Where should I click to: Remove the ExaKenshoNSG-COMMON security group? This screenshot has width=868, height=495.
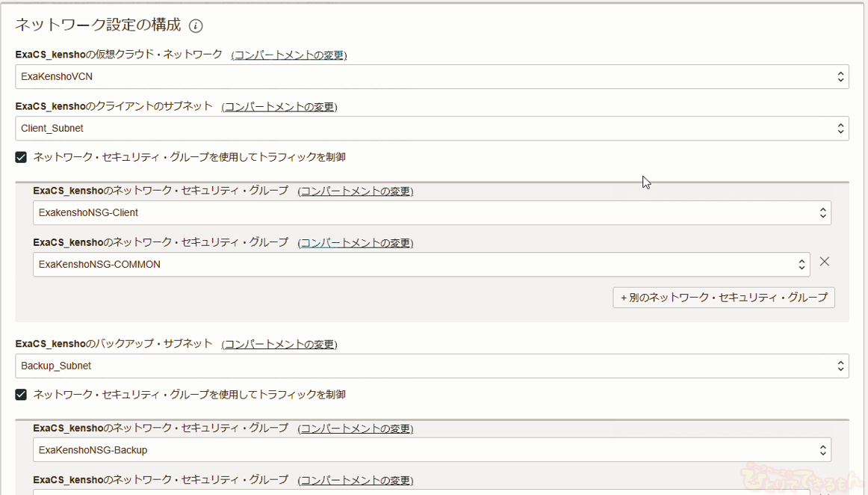824,262
